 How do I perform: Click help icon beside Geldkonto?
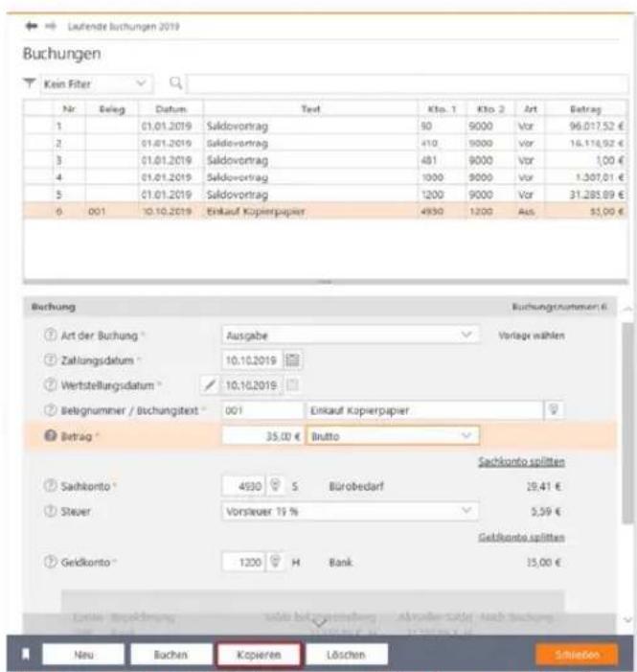pyautogui.click(x=51, y=562)
